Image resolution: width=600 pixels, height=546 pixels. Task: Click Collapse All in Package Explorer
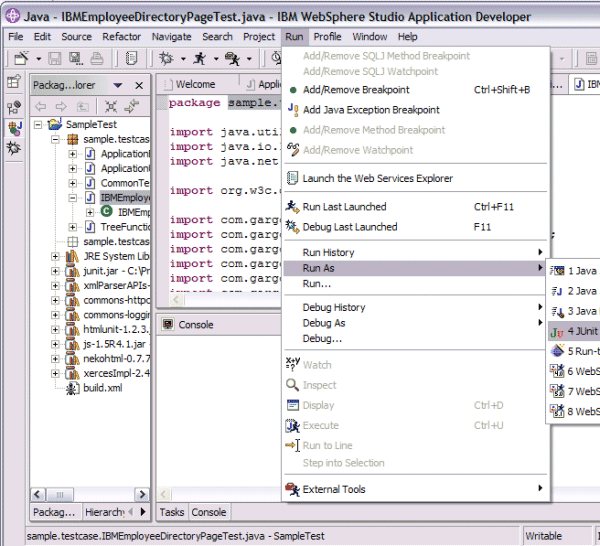pyautogui.click(x=111, y=105)
